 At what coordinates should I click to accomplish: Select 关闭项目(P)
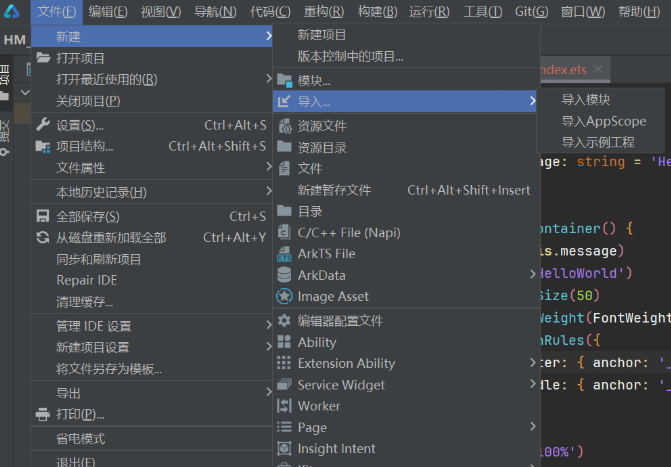(x=151, y=101)
